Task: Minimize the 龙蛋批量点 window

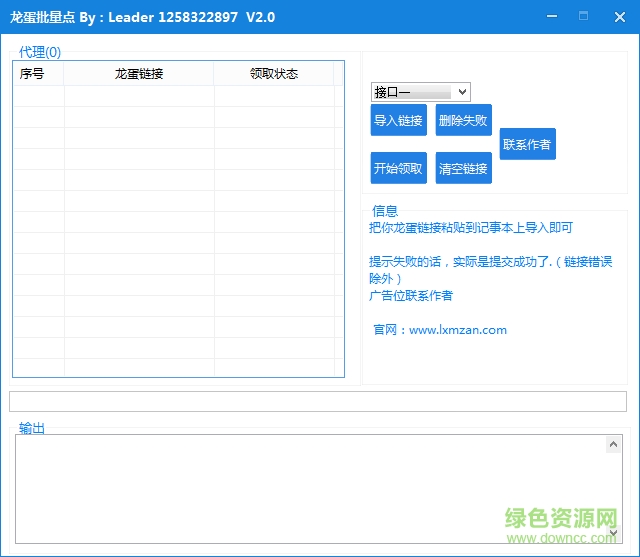Action: (552, 17)
